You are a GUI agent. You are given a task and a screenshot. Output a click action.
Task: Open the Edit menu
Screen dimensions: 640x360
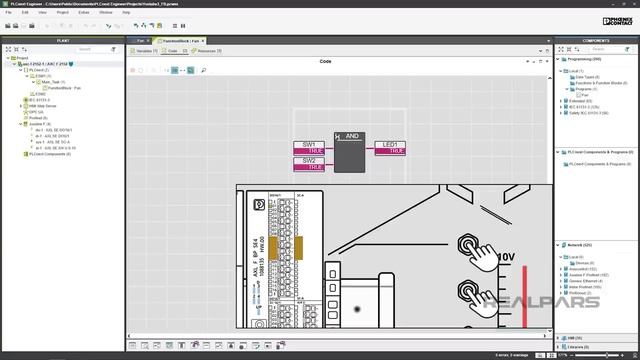[x=25, y=13]
